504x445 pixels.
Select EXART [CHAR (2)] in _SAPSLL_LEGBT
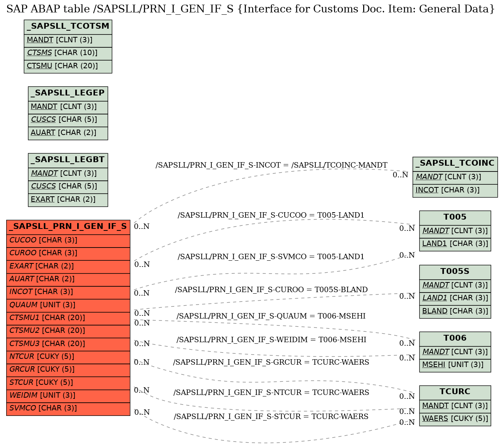(68, 200)
